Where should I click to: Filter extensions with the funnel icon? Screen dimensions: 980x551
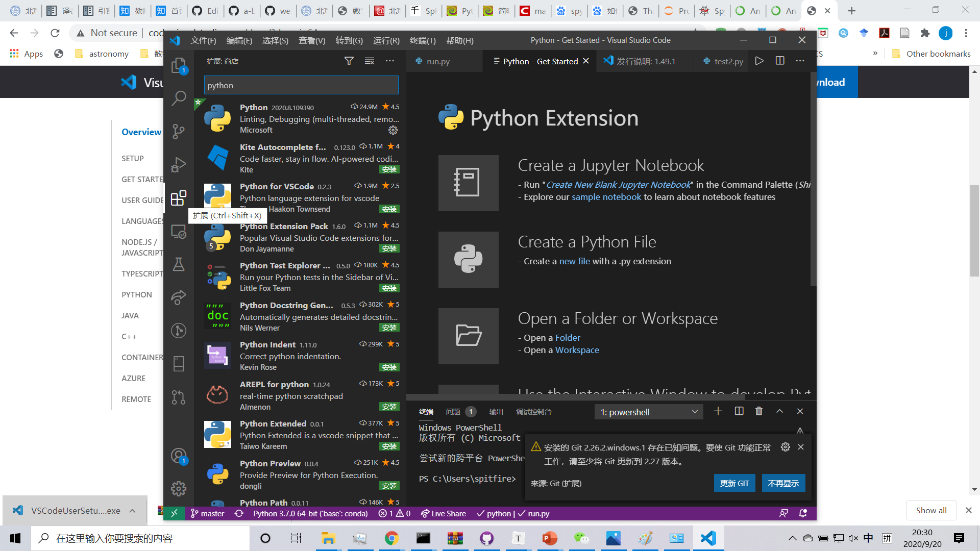click(x=349, y=61)
